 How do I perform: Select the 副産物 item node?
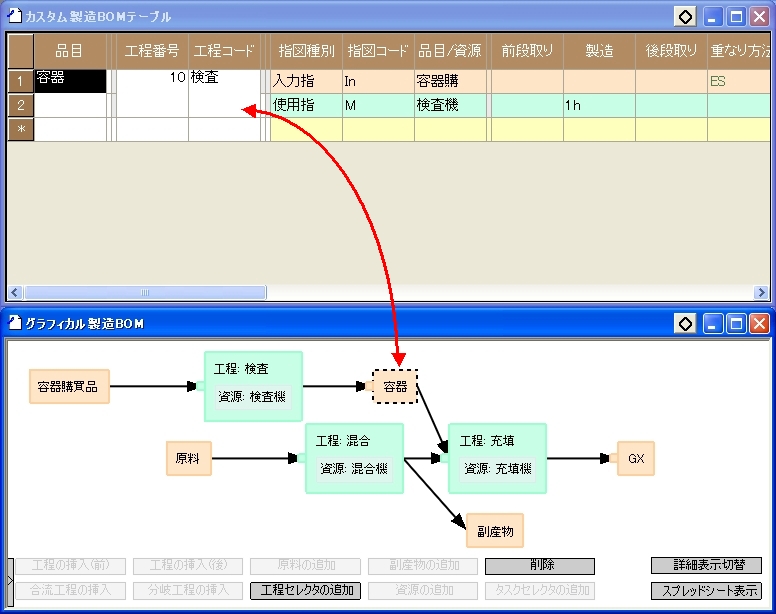(x=495, y=531)
